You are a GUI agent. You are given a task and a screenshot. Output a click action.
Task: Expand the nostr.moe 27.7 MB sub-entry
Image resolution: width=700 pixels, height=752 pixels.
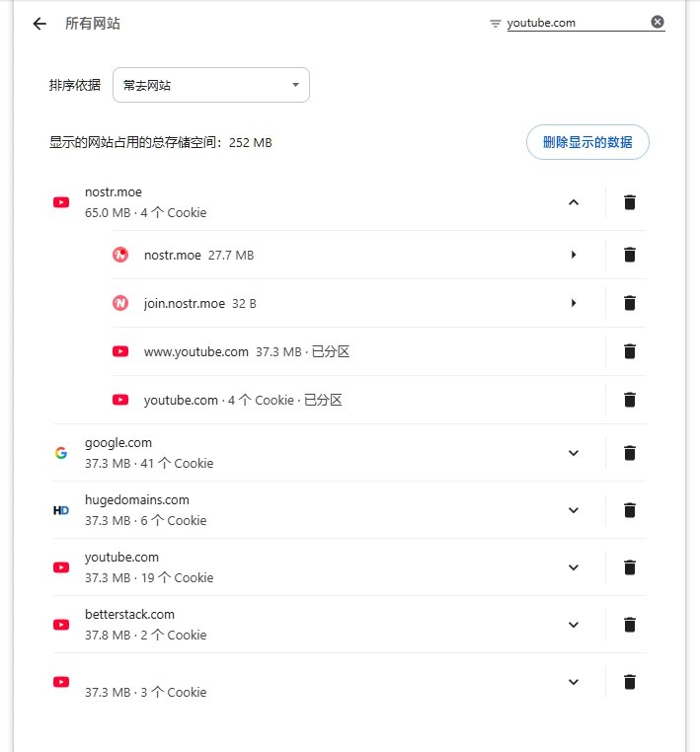(x=573, y=255)
